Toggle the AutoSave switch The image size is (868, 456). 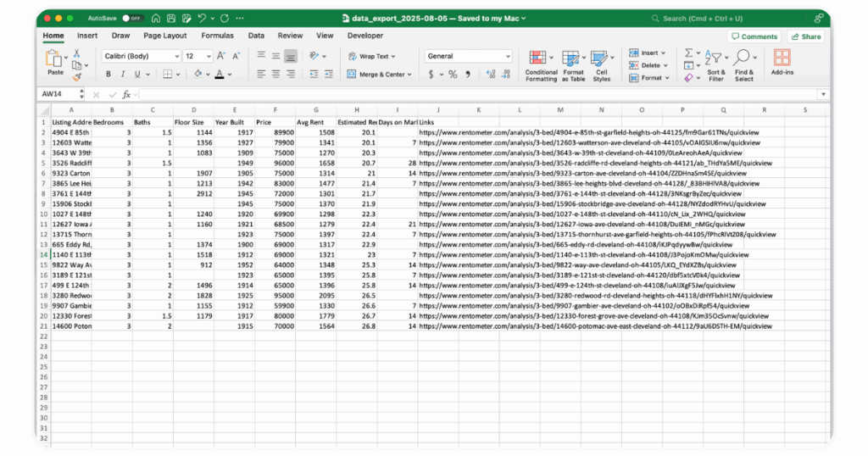tap(133, 19)
